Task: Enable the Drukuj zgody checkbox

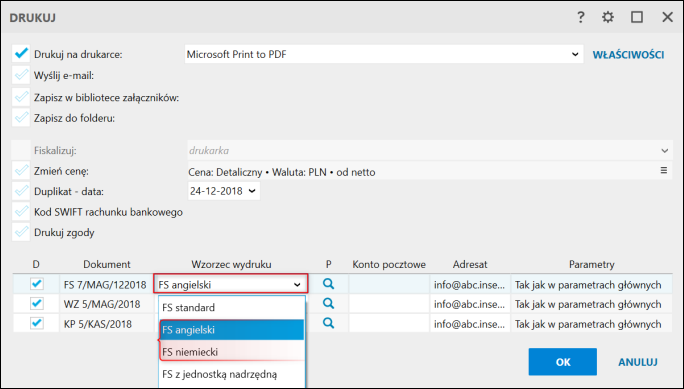Action: coord(21,232)
